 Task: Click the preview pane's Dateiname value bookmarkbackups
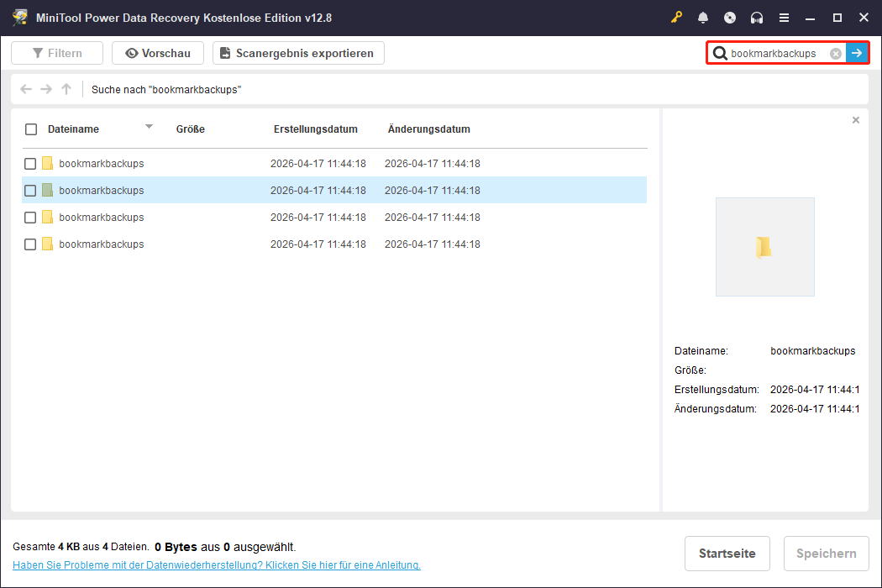coord(813,351)
